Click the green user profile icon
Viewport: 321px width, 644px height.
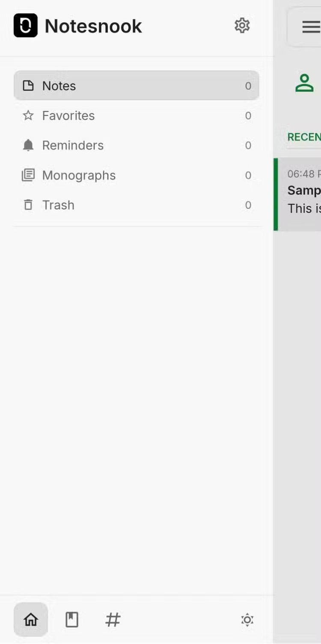304,83
